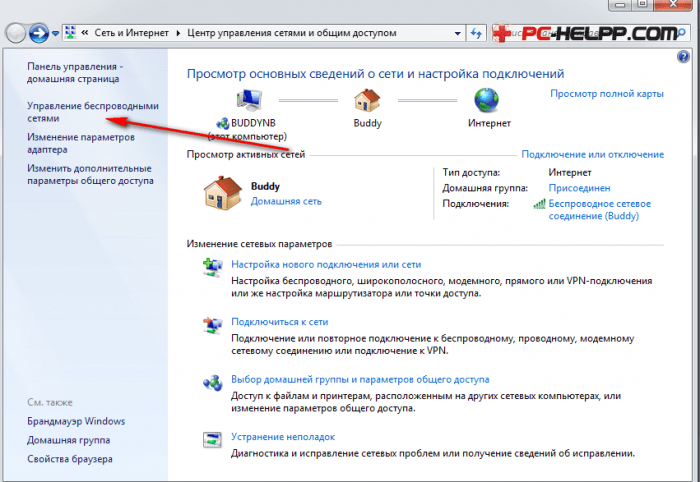Select 'Сеть и Интернет' breadcrumb
This screenshot has width=700, height=482.
132,33
